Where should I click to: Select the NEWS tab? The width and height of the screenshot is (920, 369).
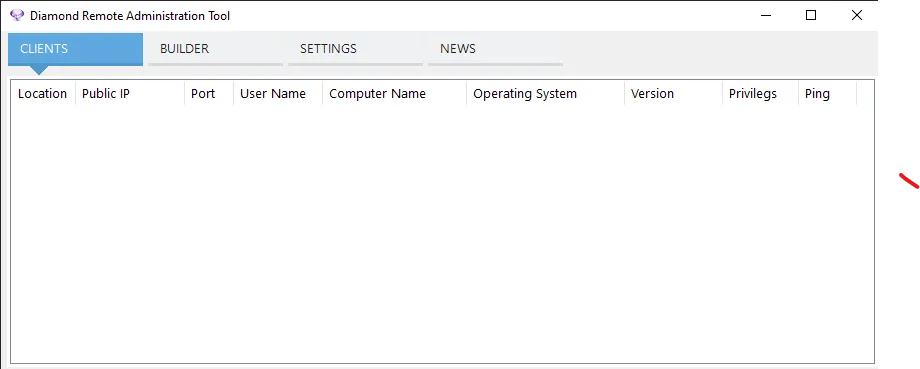[x=495, y=49]
